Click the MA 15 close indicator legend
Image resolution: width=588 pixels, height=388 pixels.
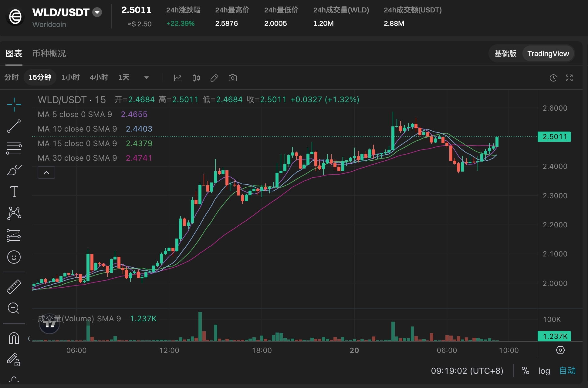(x=77, y=143)
